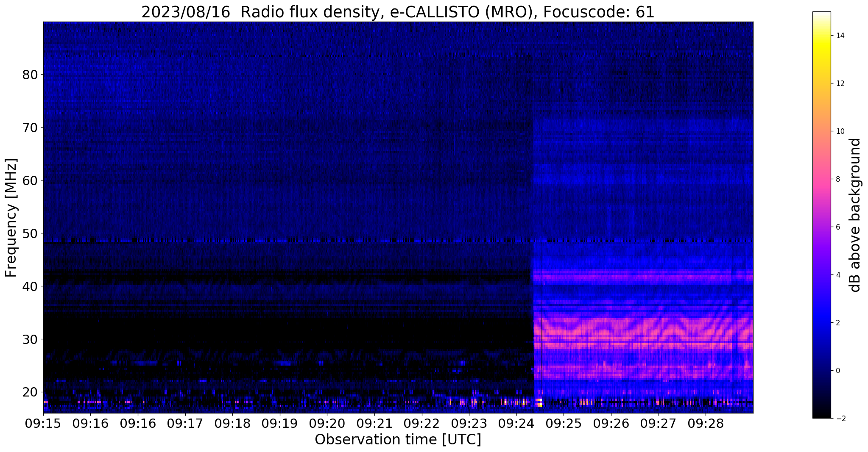Image resolution: width=868 pixels, height=452 pixels.
Task: Click the 'Frequency [MHz]' y-axis label
Action: [11, 217]
